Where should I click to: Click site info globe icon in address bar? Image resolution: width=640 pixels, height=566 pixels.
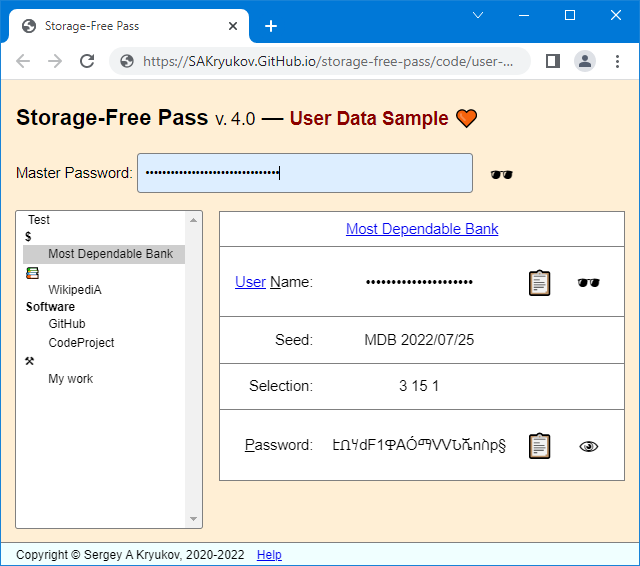click(x=127, y=61)
